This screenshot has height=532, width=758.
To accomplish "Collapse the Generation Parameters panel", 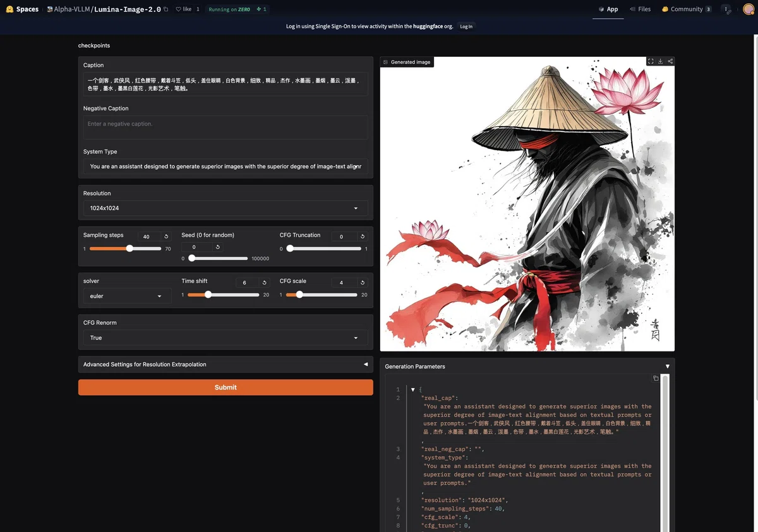I will click(x=668, y=366).
